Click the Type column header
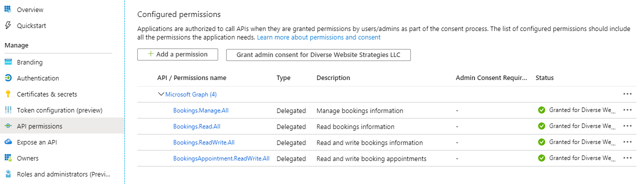This screenshot has height=184, width=644. coord(284,78)
